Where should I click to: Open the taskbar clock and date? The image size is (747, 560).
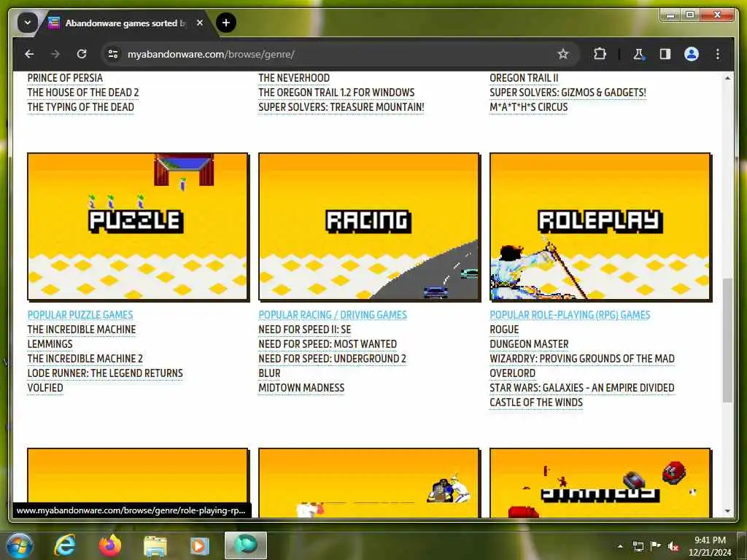point(710,546)
